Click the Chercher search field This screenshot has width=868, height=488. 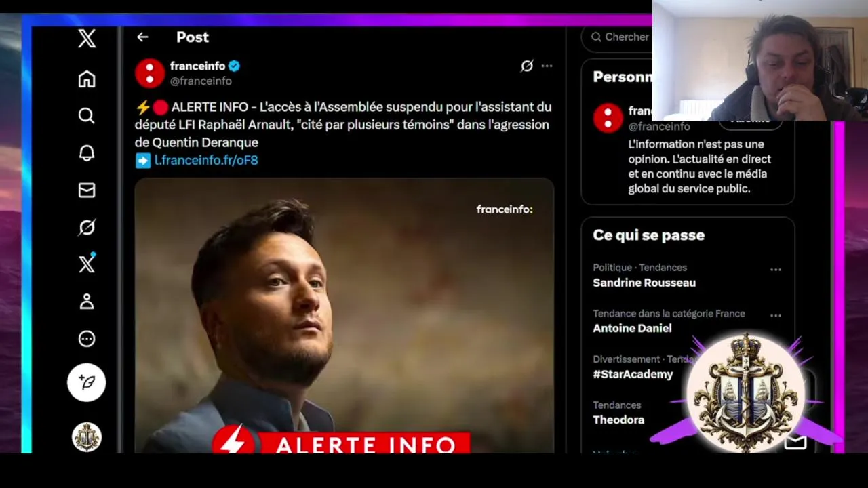pos(618,37)
